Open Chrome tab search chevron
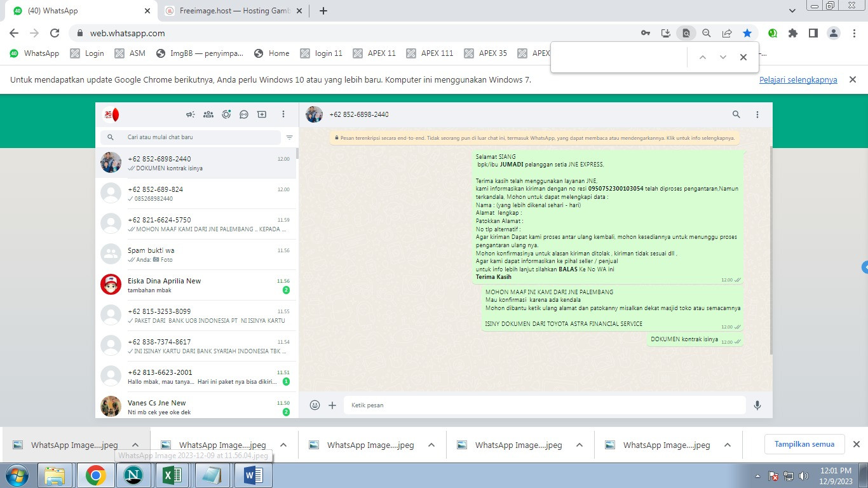 pos(792,11)
